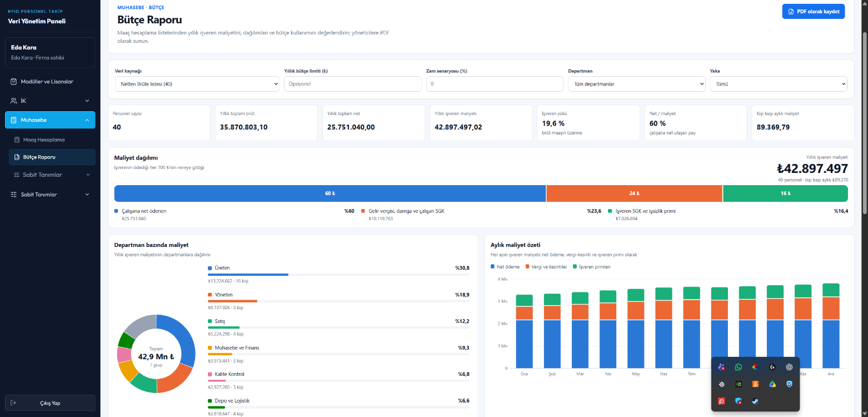The image size is (868, 417).
Task: Open the Departman dropdown
Action: (637, 84)
